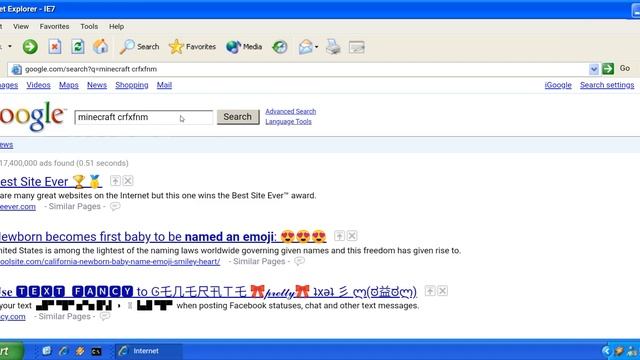Image resolution: width=640 pixels, height=360 pixels.
Task: Remove the TEXT FANCY result
Action: tap(442, 291)
